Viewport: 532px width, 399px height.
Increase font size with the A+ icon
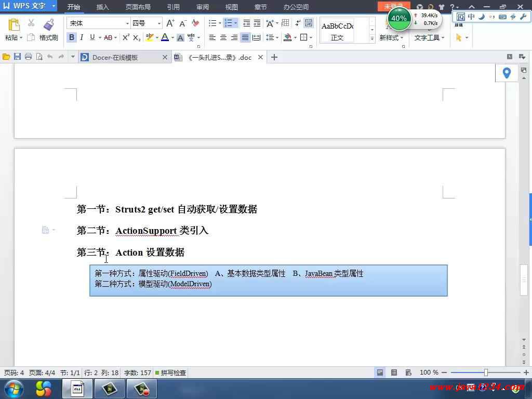170,23
